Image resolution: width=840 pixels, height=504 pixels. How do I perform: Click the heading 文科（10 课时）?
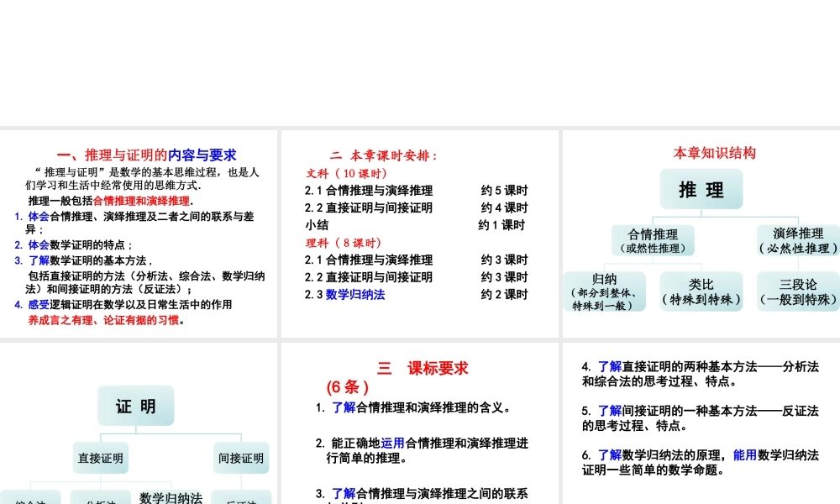(347, 174)
